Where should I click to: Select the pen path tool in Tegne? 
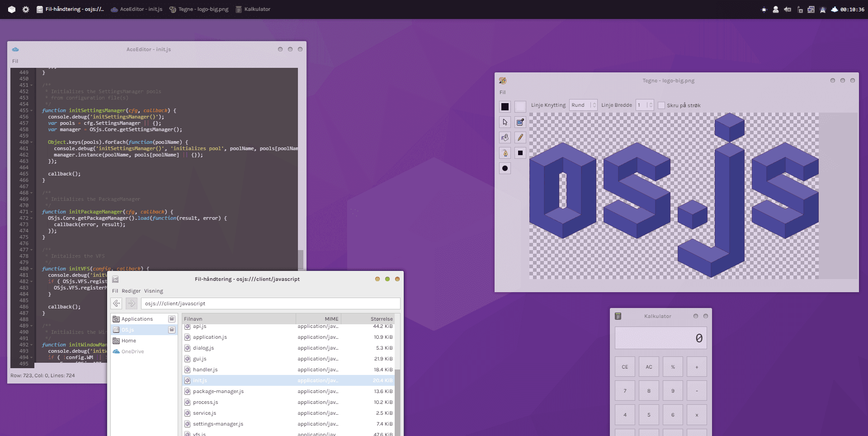click(505, 153)
